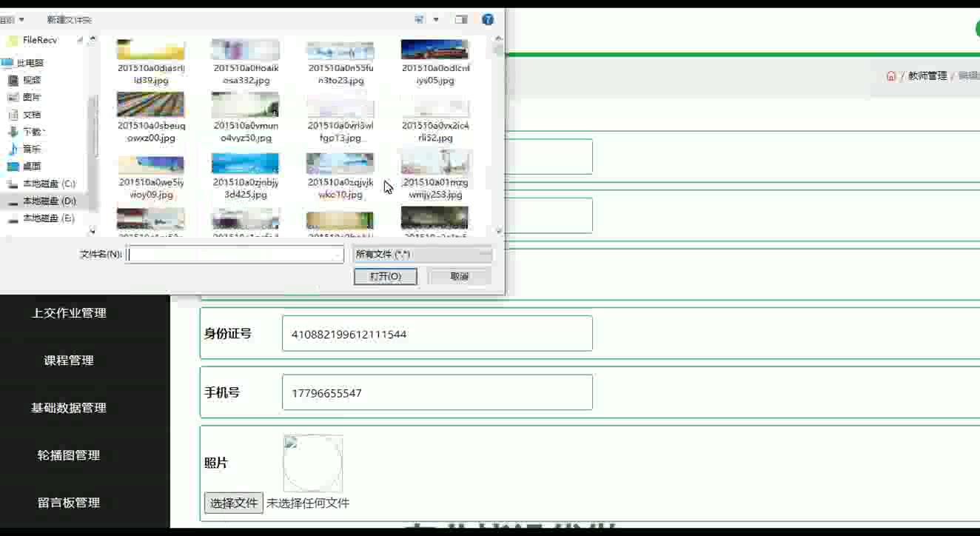
Task: Open 留言板管理 in sidebar menu
Action: click(69, 503)
